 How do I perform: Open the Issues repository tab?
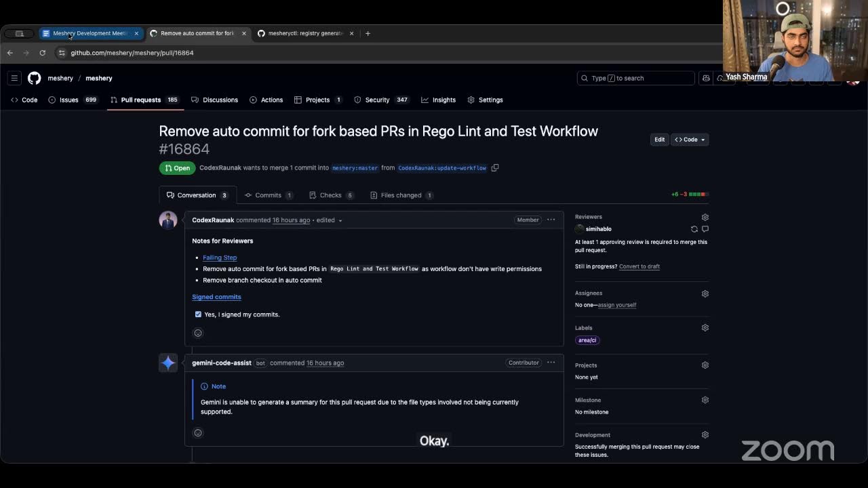tap(73, 100)
